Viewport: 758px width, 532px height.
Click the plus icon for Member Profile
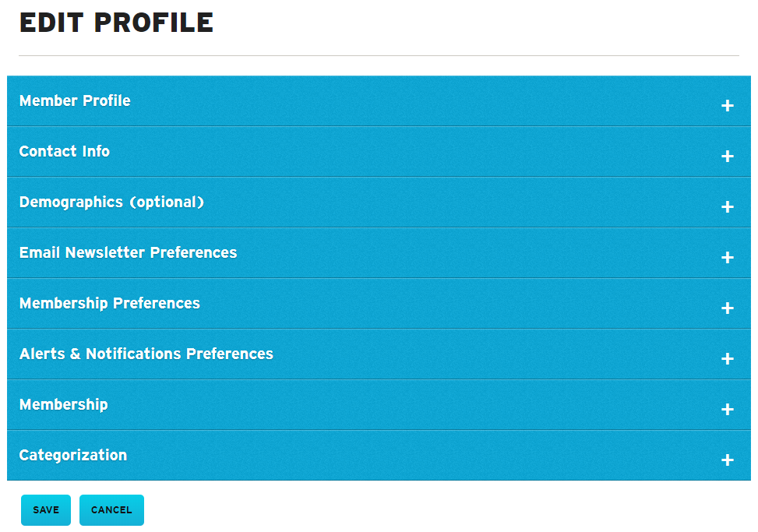(727, 106)
